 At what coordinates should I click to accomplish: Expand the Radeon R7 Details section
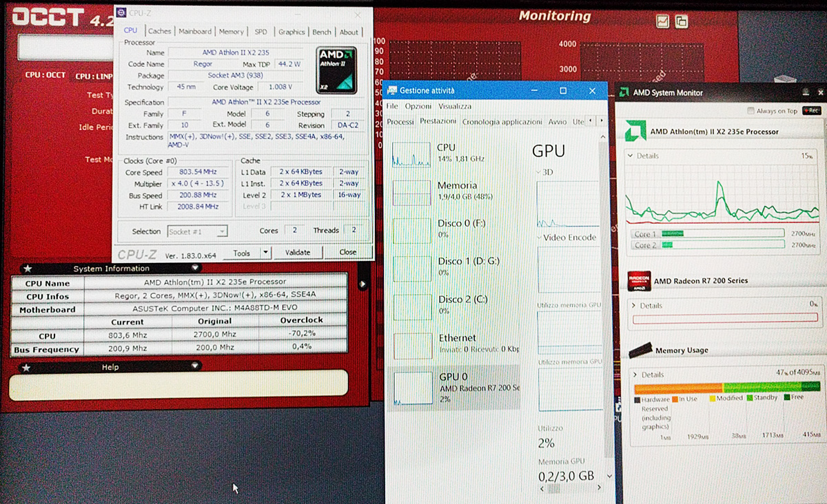633,305
